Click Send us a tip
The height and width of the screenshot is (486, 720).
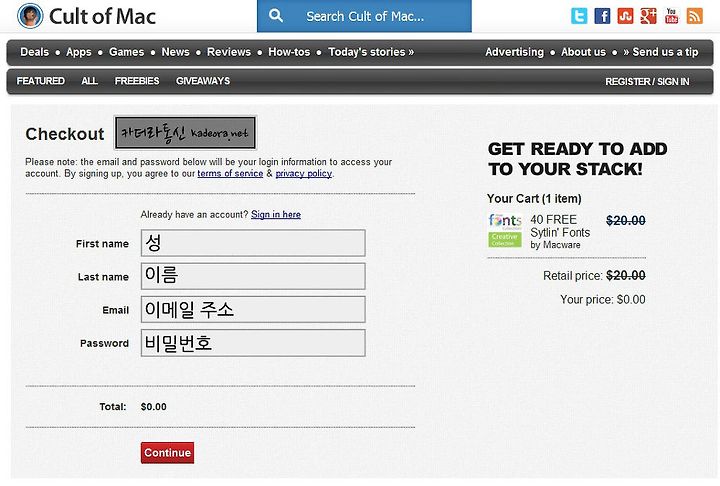(x=660, y=52)
